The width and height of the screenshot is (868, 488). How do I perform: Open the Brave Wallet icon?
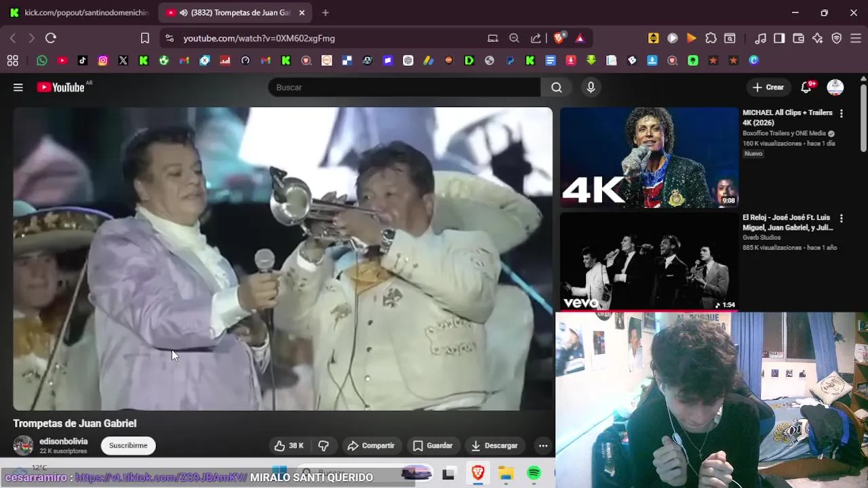[798, 39]
